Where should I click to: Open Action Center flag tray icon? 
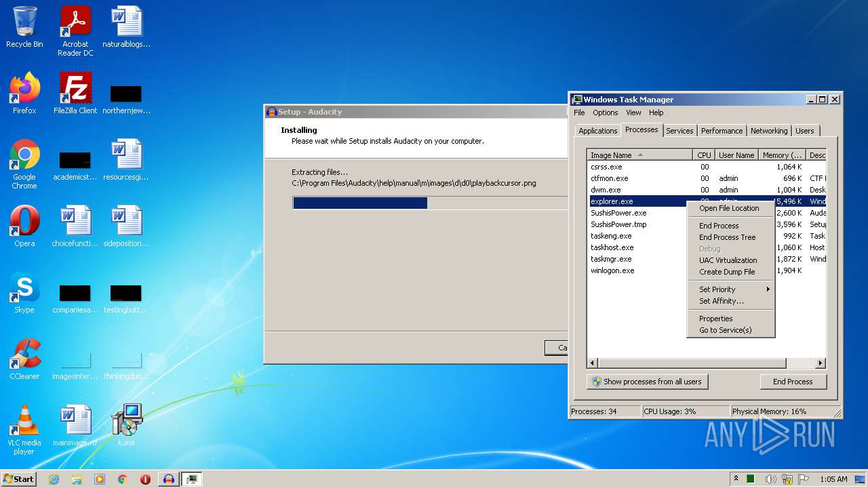(804, 479)
